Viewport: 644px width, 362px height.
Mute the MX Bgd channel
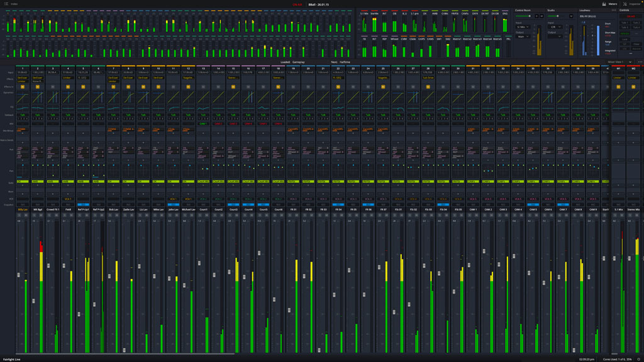pyautogui.click(x=41, y=215)
